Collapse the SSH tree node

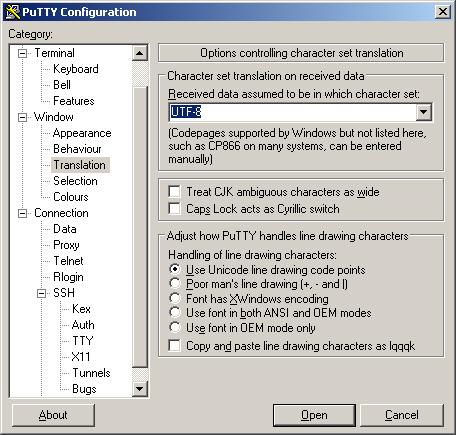41,293
